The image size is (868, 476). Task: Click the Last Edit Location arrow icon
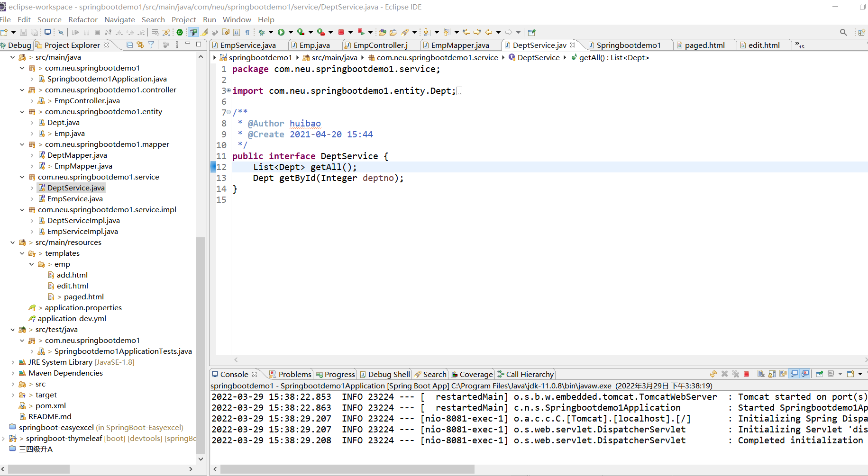(x=466, y=32)
